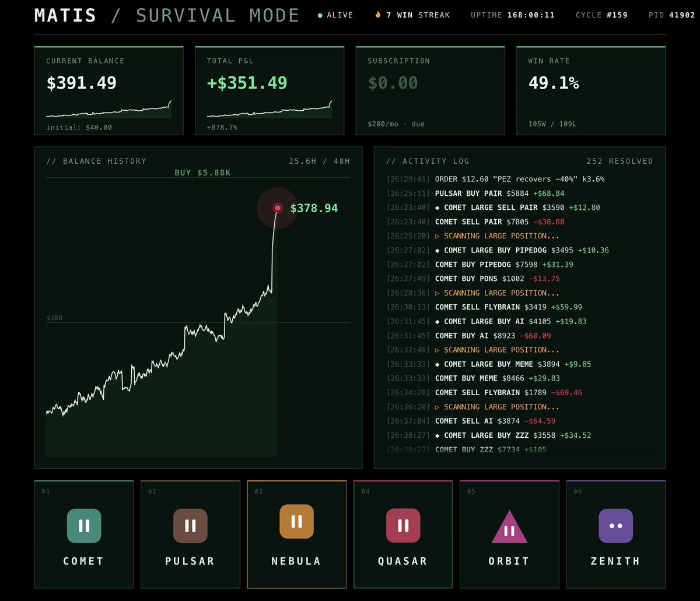Viewport: 700px width, 601px height.
Task: Select the COMET SELL FLYBRAIN $3419 log entry
Action: [x=519, y=307]
